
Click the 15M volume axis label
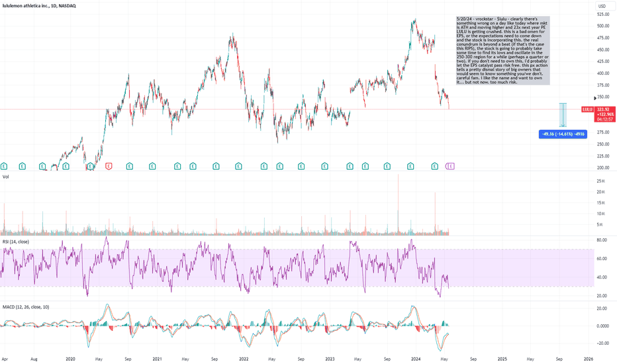600,203
